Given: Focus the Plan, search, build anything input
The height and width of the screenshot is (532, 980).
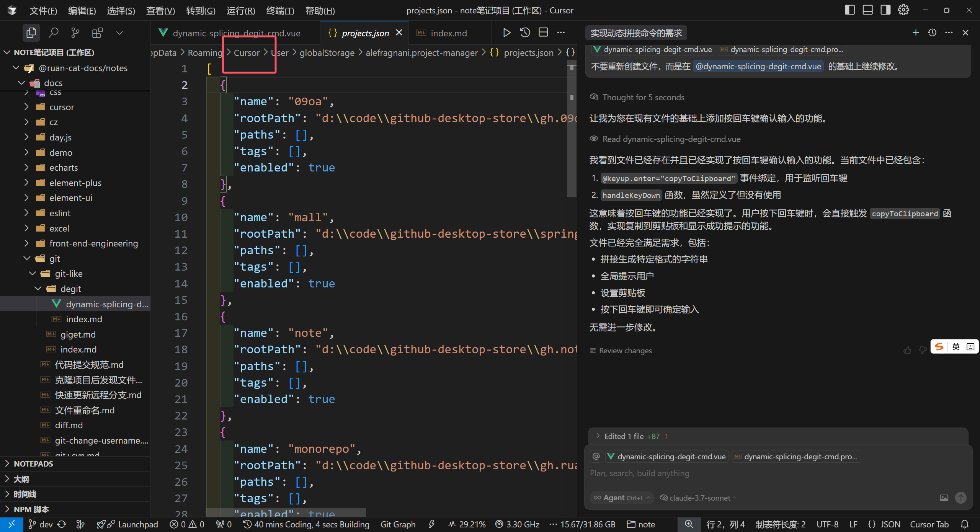Looking at the screenshot, I should click(777, 473).
